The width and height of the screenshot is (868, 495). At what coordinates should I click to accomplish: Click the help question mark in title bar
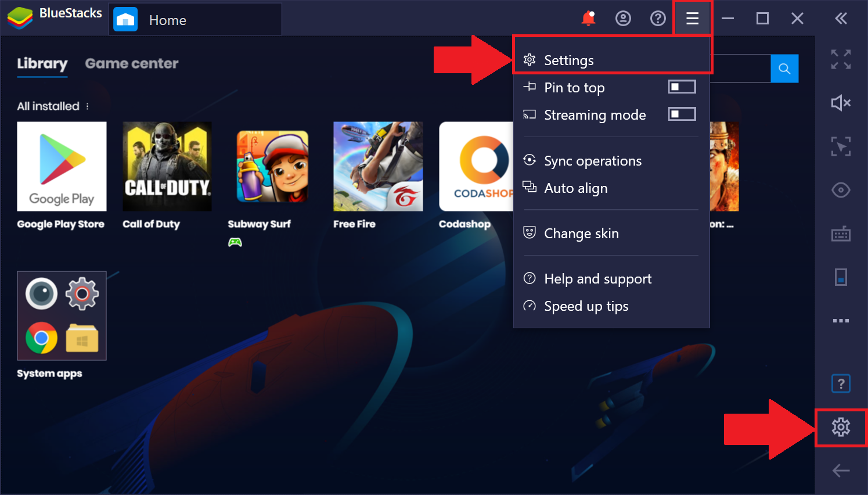pos(658,19)
